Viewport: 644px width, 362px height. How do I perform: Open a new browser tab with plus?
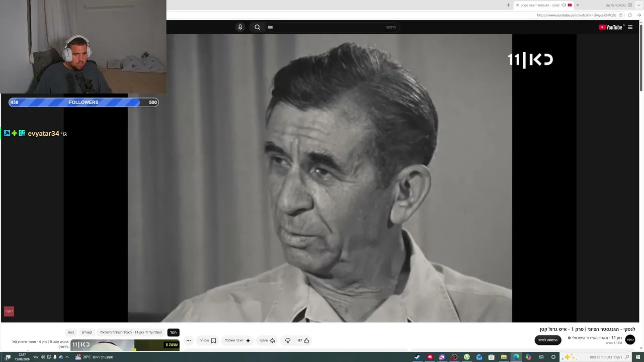click(508, 5)
